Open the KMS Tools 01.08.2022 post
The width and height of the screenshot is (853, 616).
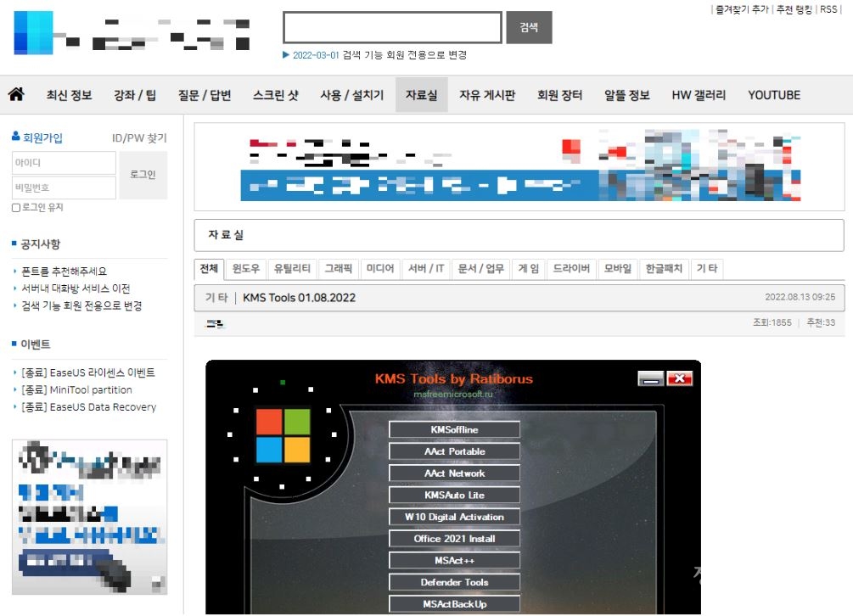point(300,298)
